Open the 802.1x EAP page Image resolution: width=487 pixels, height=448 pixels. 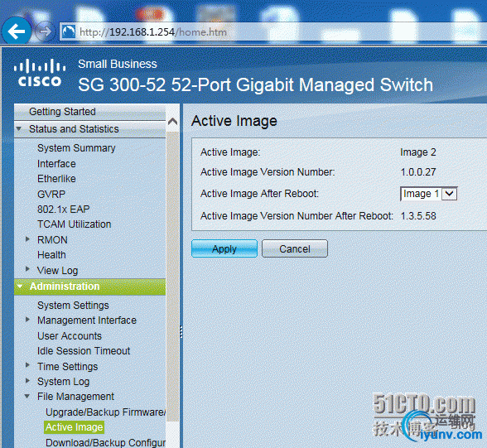tap(63, 209)
